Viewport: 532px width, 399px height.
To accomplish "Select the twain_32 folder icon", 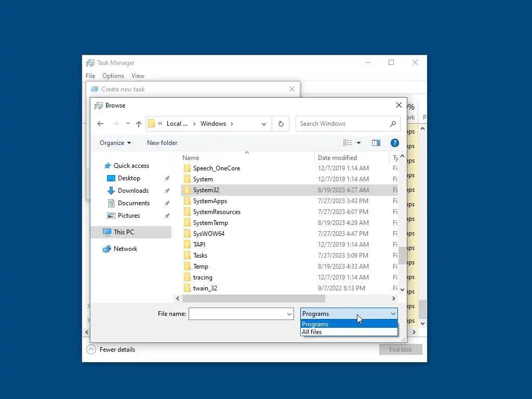I will click(187, 288).
